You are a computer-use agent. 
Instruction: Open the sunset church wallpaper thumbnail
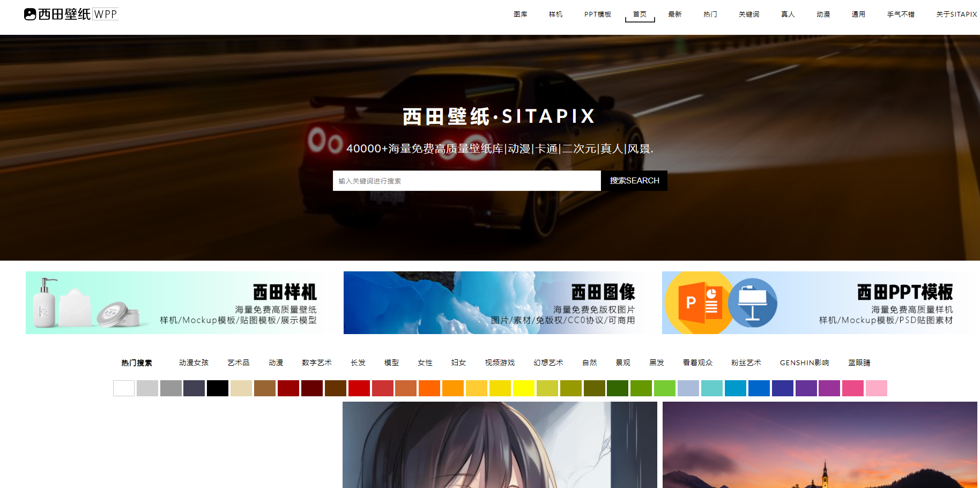pos(819,445)
